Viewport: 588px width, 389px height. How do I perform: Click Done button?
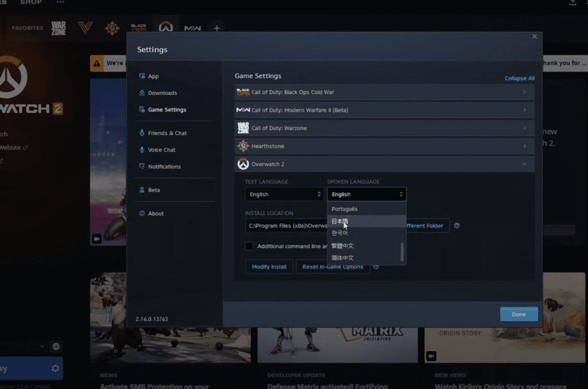pyautogui.click(x=519, y=314)
